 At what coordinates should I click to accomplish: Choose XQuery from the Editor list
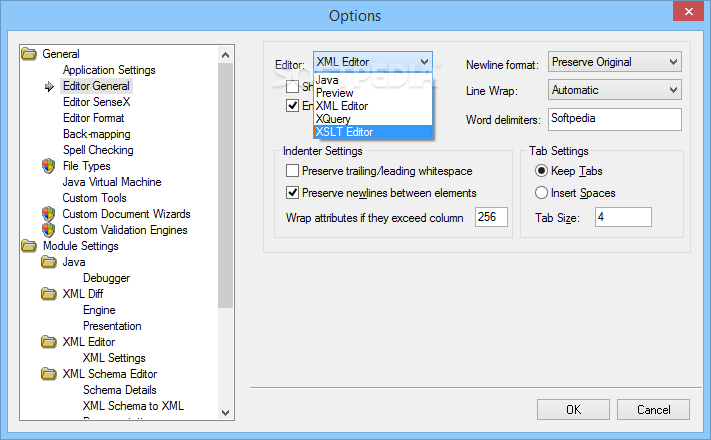[x=334, y=119]
